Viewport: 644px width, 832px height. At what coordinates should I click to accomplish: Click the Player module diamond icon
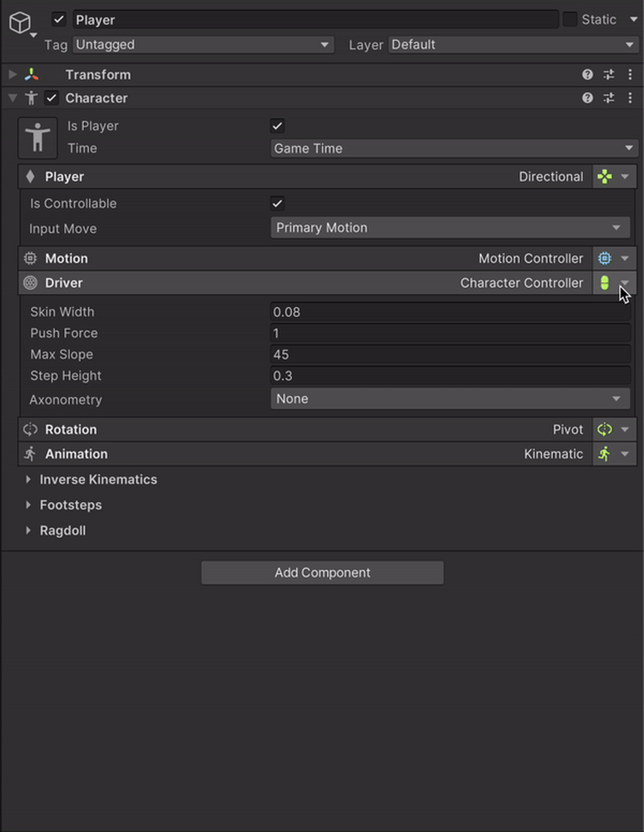pyautogui.click(x=31, y=176)
